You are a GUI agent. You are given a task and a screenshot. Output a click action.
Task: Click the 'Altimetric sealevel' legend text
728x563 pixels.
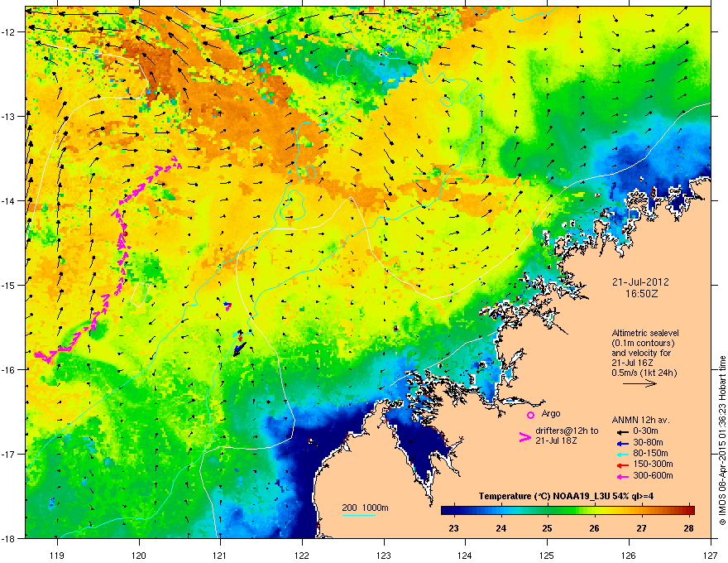[x=645, y=333]
